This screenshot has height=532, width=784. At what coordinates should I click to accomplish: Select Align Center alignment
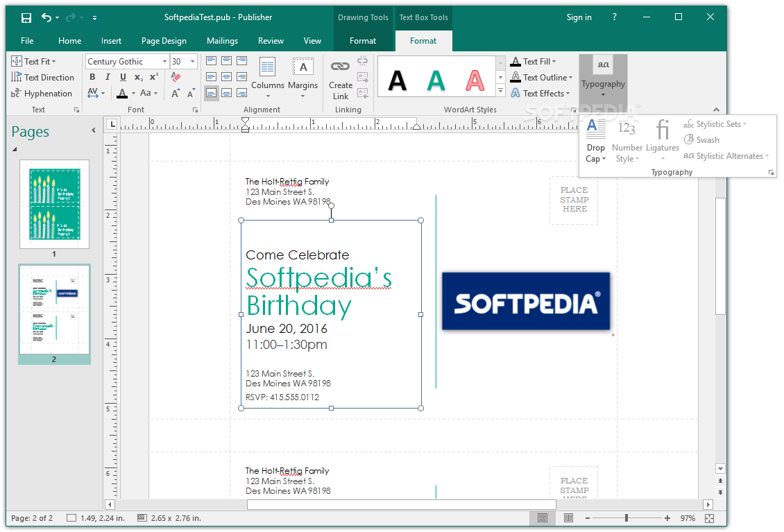226,77
